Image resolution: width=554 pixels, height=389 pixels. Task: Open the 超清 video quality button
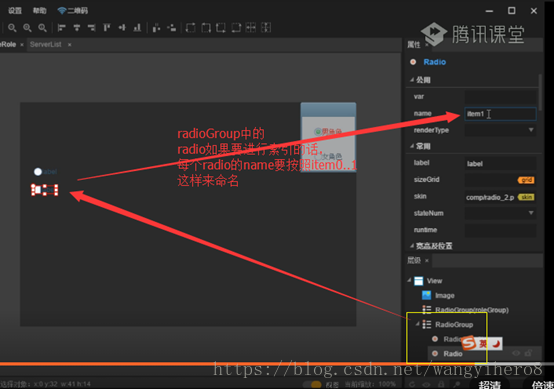[x=490, y=385]
